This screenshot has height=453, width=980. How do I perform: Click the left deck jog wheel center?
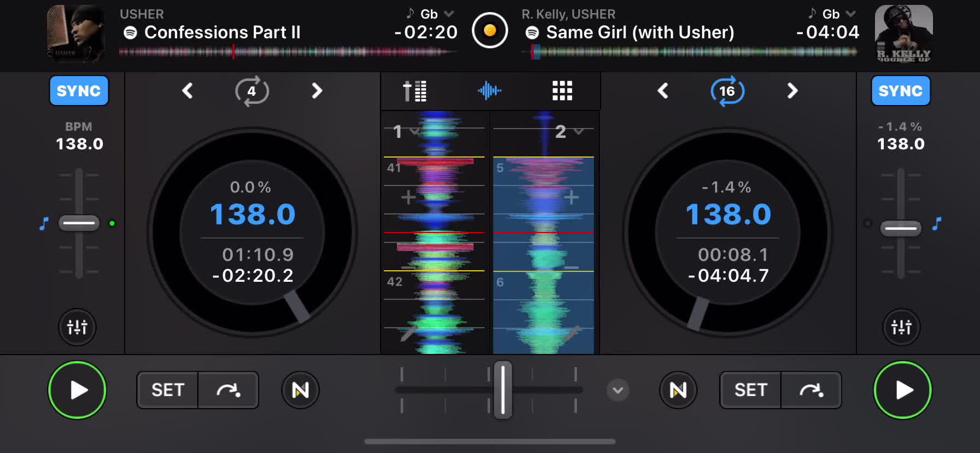click(252, 232)
